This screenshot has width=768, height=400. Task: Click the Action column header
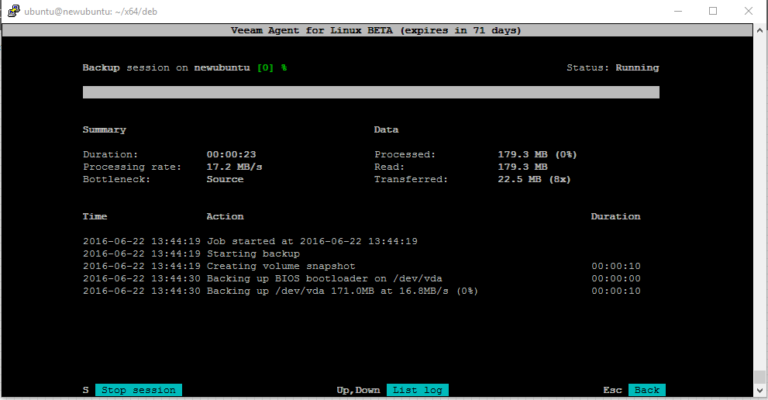click(x=225, y=216)
